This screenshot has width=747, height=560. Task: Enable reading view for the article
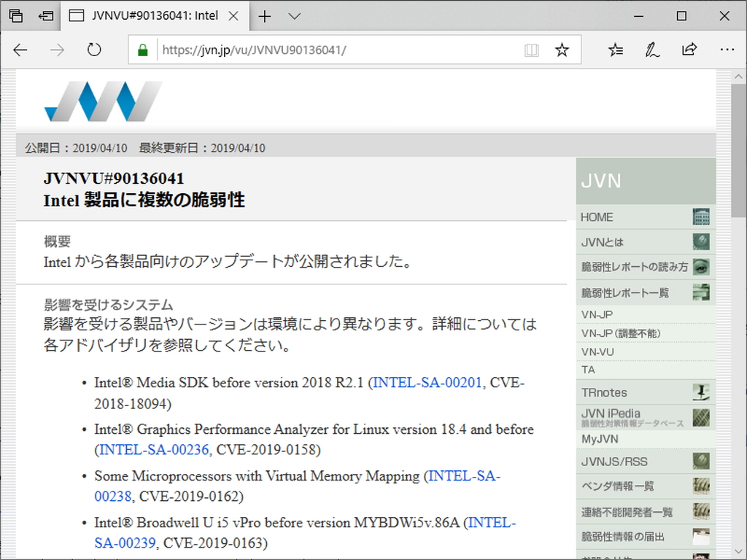coord(532,50)
